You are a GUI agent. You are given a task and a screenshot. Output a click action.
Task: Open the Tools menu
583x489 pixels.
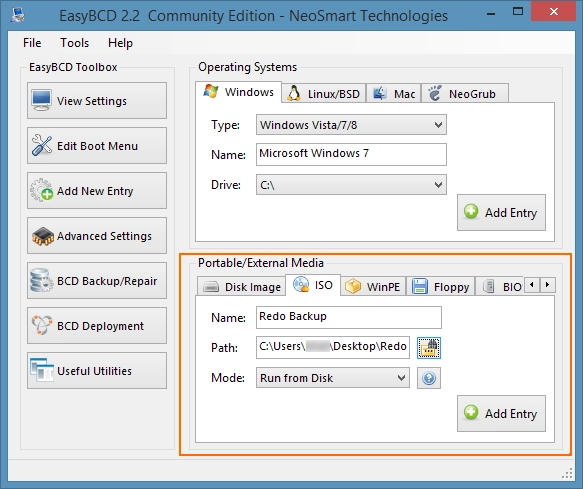(x=74, y=43)
